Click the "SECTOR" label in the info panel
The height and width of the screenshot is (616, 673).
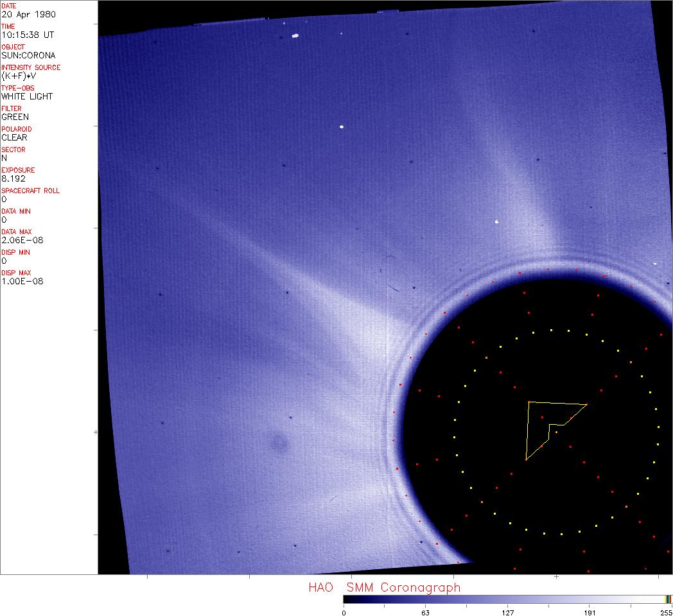pos(13,150)
